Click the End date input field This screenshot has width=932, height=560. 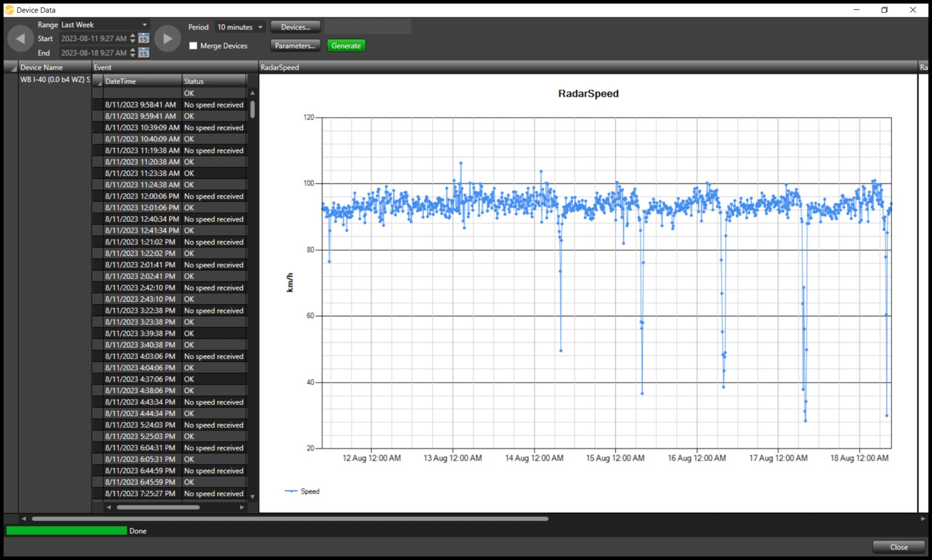click(x=94, y=52)
